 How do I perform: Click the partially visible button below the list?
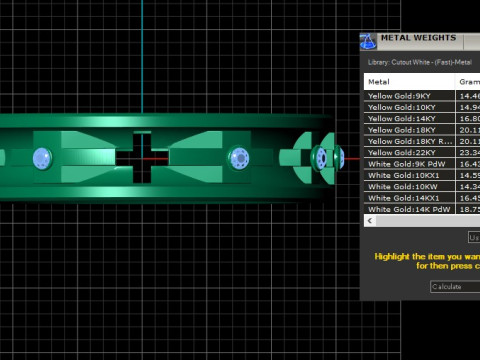pos(474,237)
